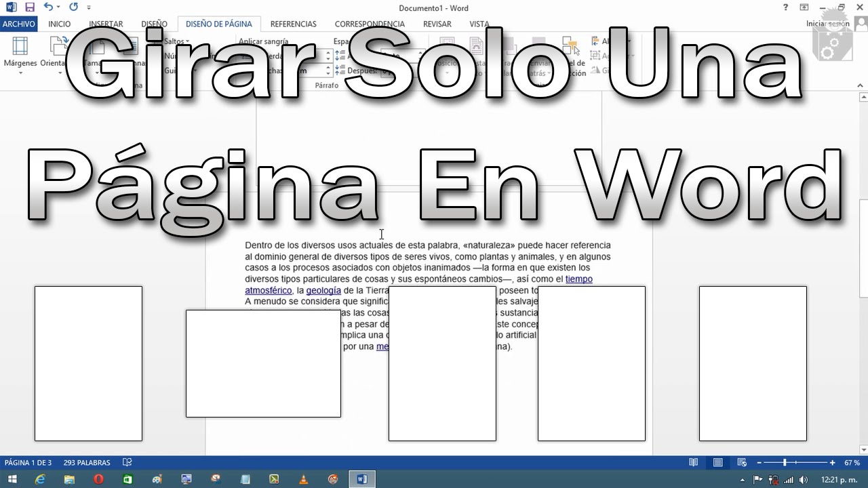This screenshot has width=868, height=488.
Task: Click the vertical scrollbar thumb
Action: pos(863,248)
